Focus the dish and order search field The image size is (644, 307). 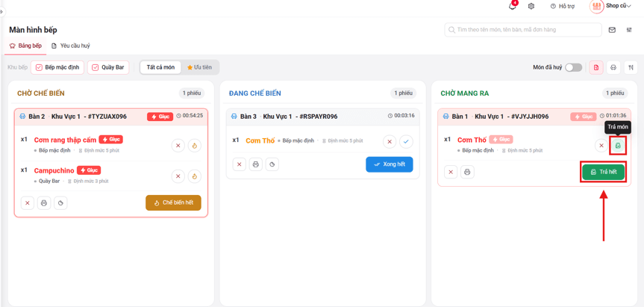point(523,30)
